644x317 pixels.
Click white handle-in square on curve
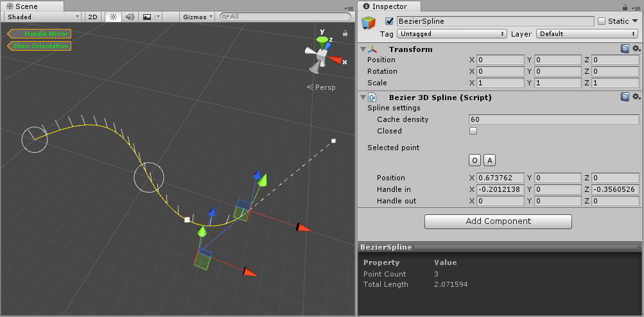pyautogui.click(x=187, y=219)
